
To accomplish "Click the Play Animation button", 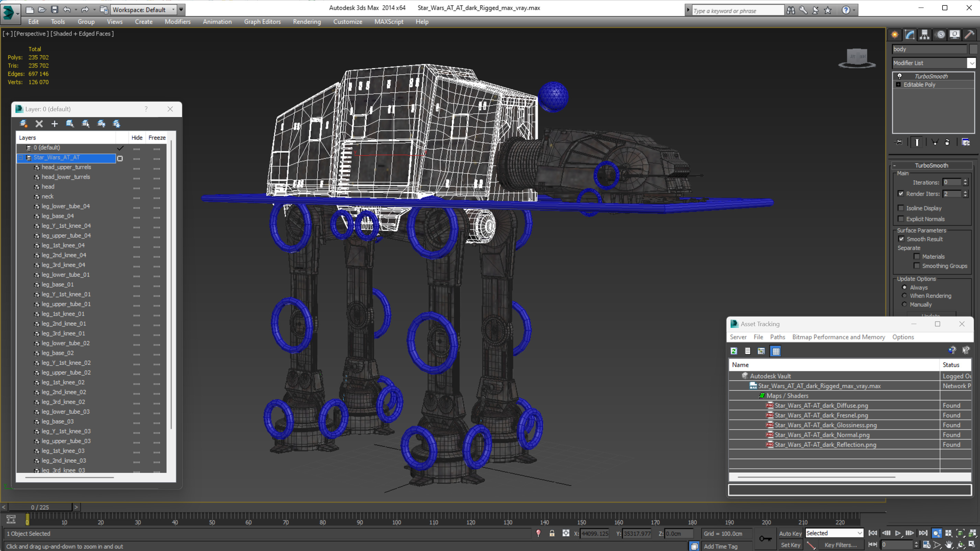I will pyautogui.click(x=898, y=533).
